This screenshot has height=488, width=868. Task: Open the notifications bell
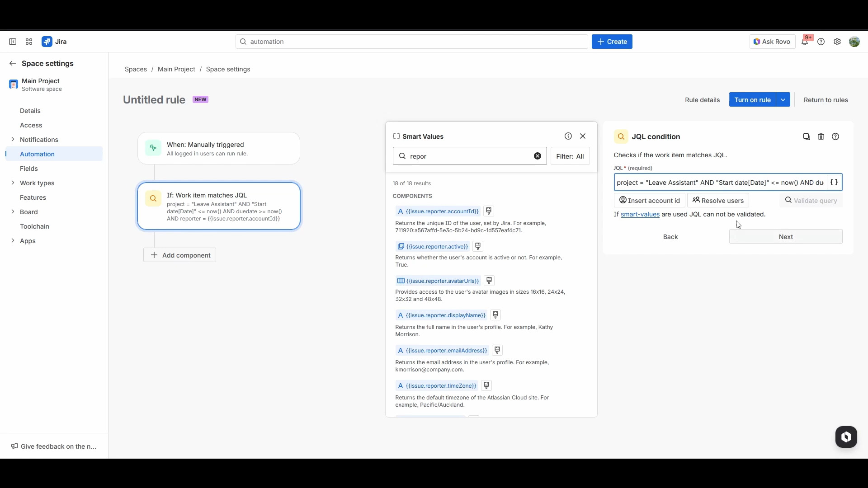point(805,42)
